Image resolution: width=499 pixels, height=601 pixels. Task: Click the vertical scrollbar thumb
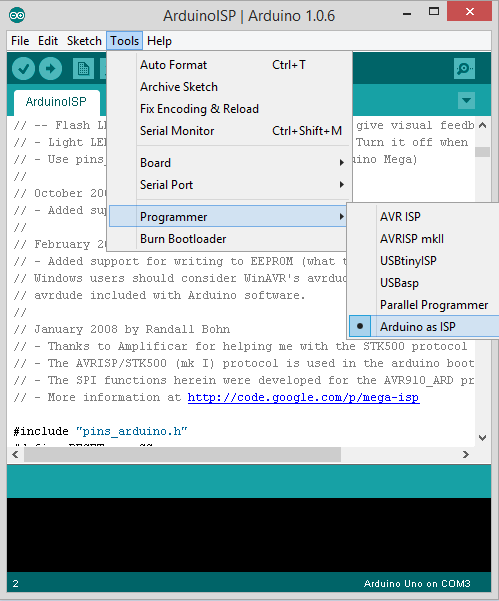[x=483, y=152]
